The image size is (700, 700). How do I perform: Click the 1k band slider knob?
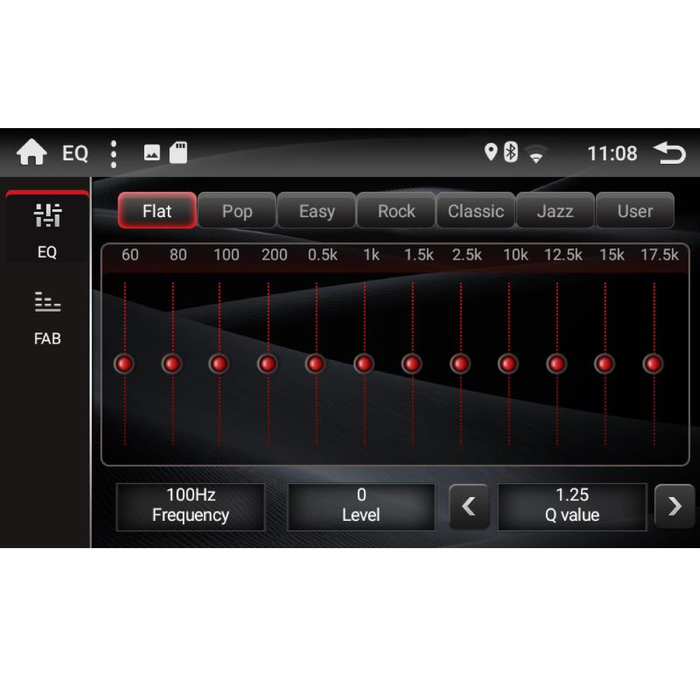[364, 364]
